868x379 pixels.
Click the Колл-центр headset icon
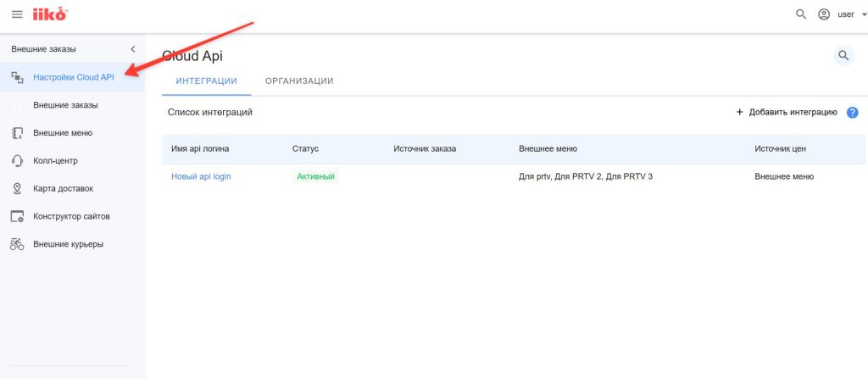pos(17,161)
